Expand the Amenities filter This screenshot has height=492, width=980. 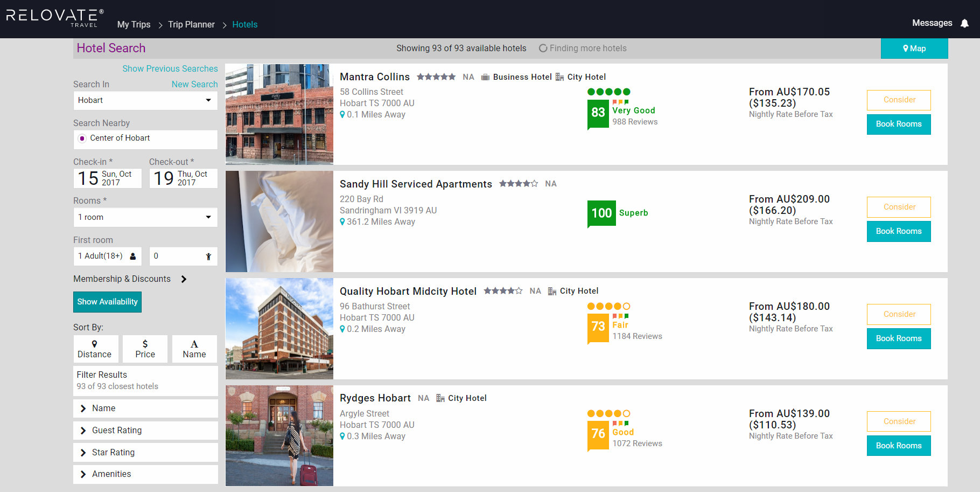click(x=145, y=474)
